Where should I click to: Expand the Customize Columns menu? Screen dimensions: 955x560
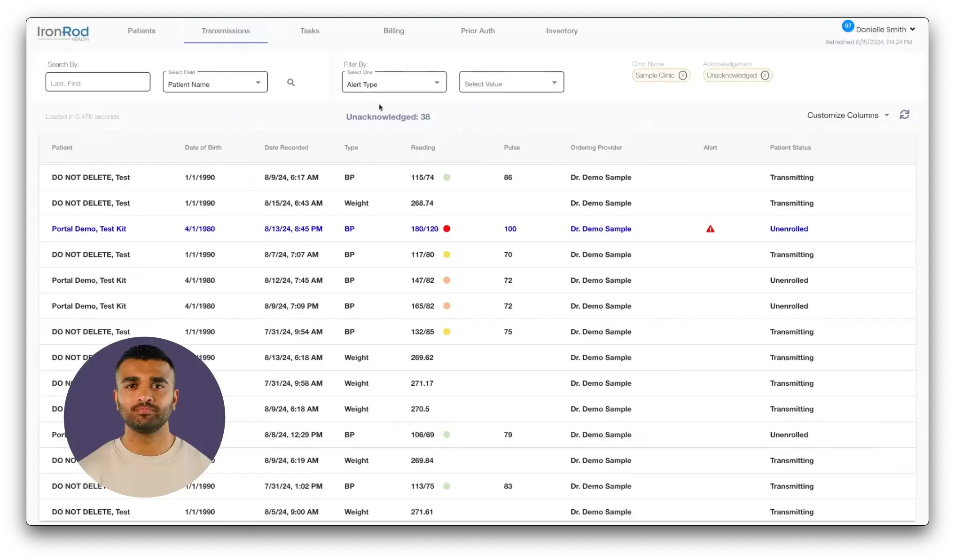(848, 115)
